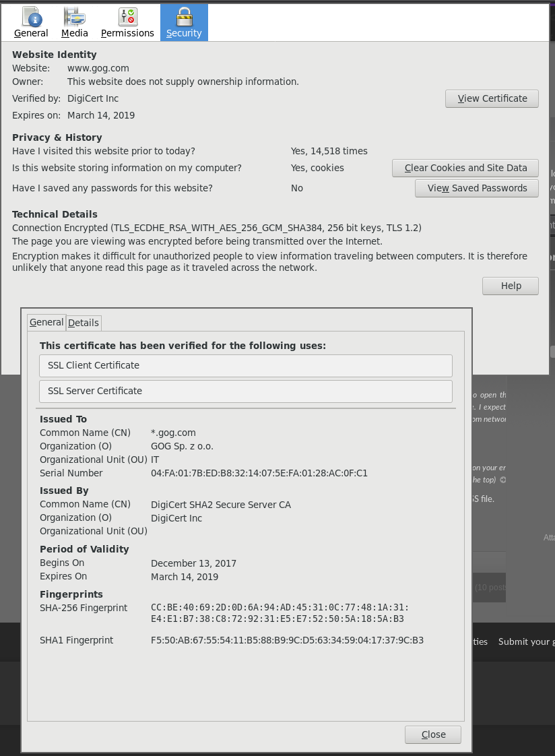
Task: Select the SSL Server Certificate entry
Action: [x=246, y=391]
